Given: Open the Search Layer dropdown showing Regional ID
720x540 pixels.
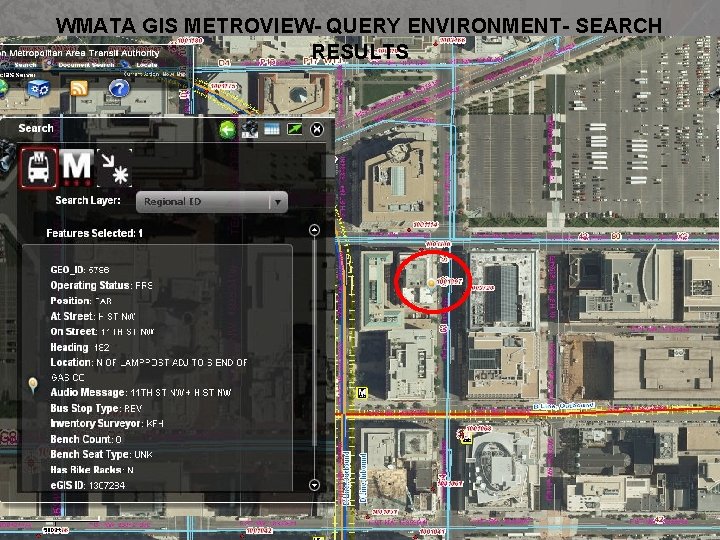Looking at the screenshot, I should [x=212, y=202].
